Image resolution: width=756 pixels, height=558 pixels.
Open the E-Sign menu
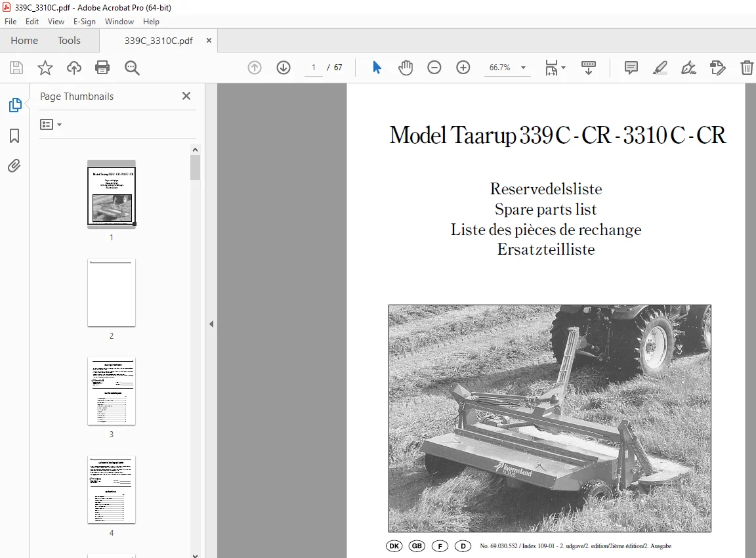85,22
